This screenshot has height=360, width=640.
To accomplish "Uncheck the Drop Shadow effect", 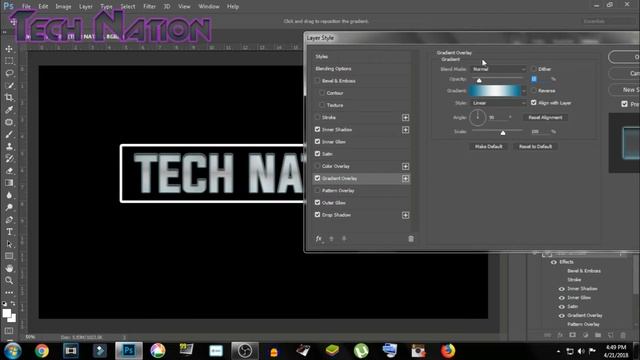I will coord(317,215).
